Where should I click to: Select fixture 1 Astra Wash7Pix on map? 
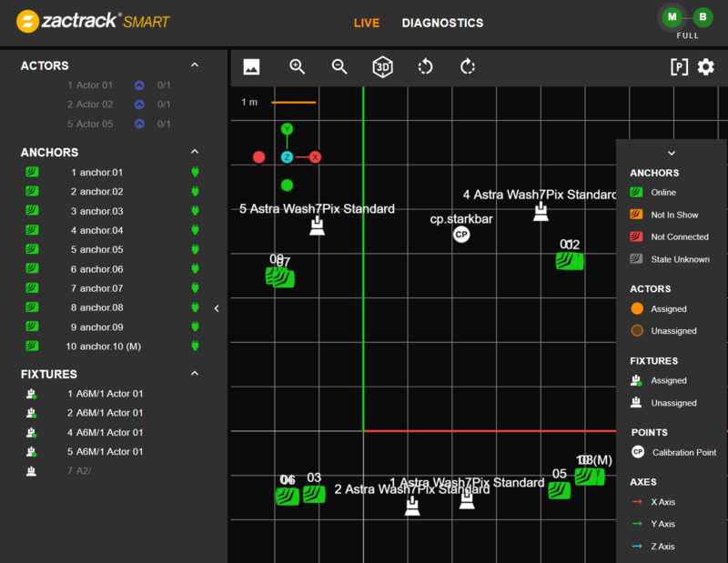point(467,500)
